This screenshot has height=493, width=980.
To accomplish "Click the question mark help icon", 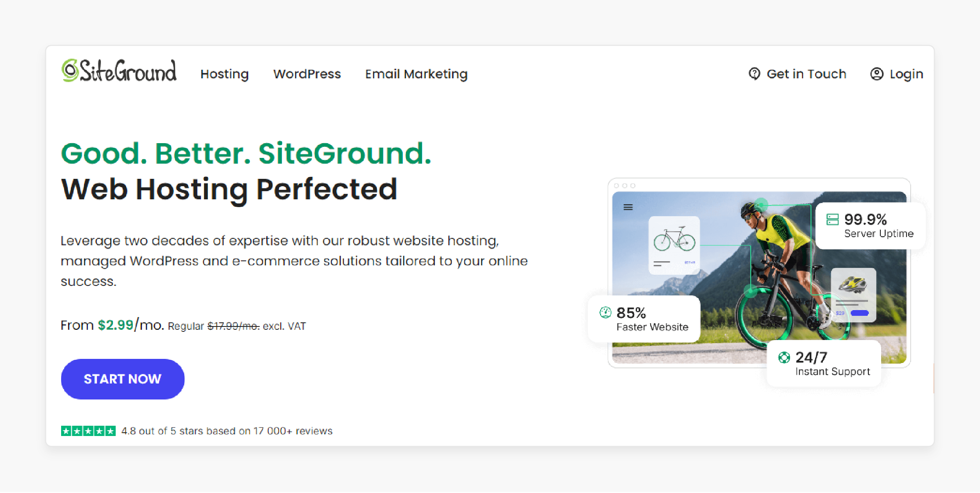I will pyautogui.click(x=754, y=74).
